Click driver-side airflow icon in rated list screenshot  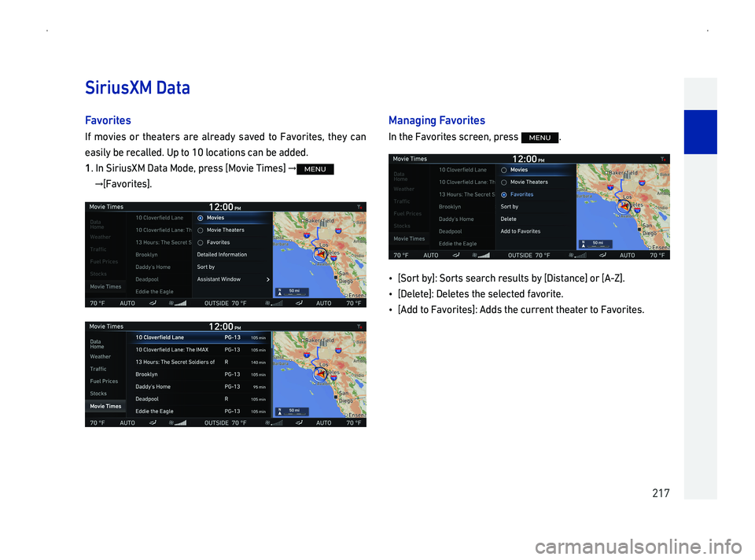tap(153, 423)
